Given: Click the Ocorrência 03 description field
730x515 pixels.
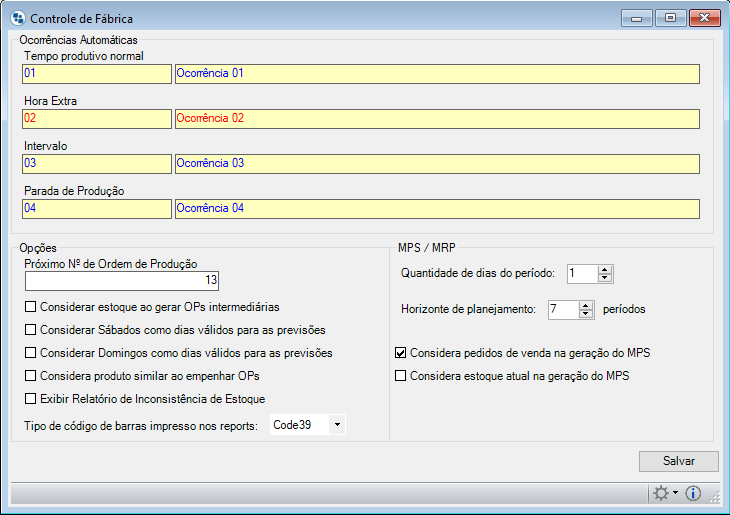Looking at the screenshot, I should point(436,163).
